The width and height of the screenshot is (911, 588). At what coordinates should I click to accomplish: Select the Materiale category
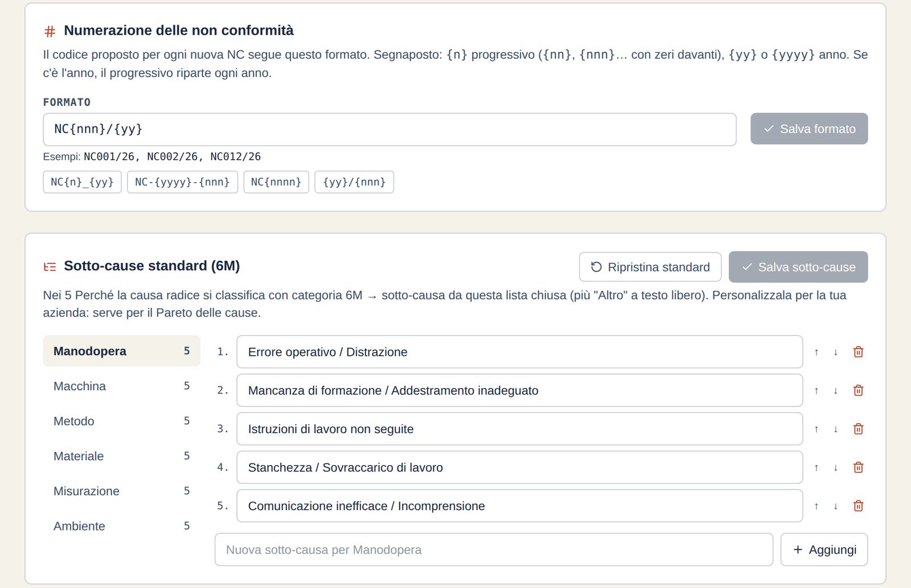121,457
